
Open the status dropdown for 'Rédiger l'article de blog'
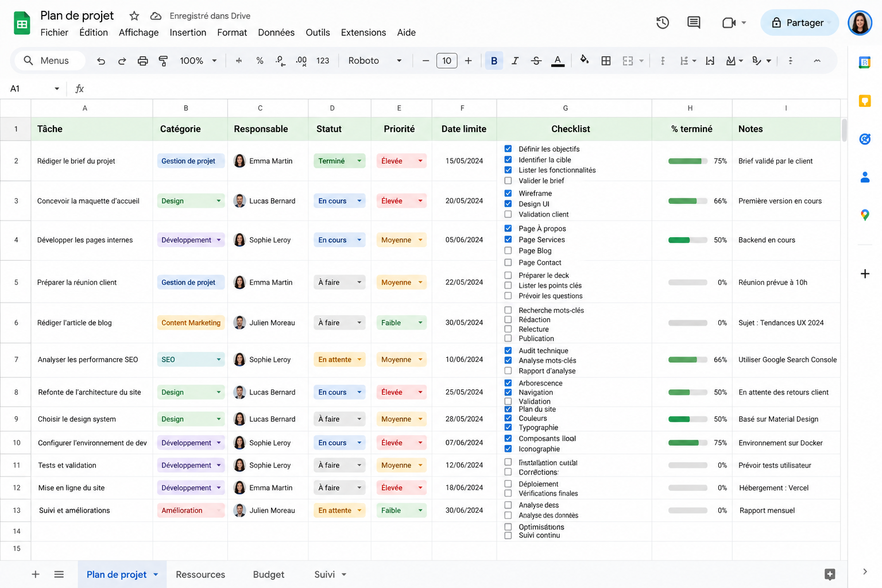point(359,322)
